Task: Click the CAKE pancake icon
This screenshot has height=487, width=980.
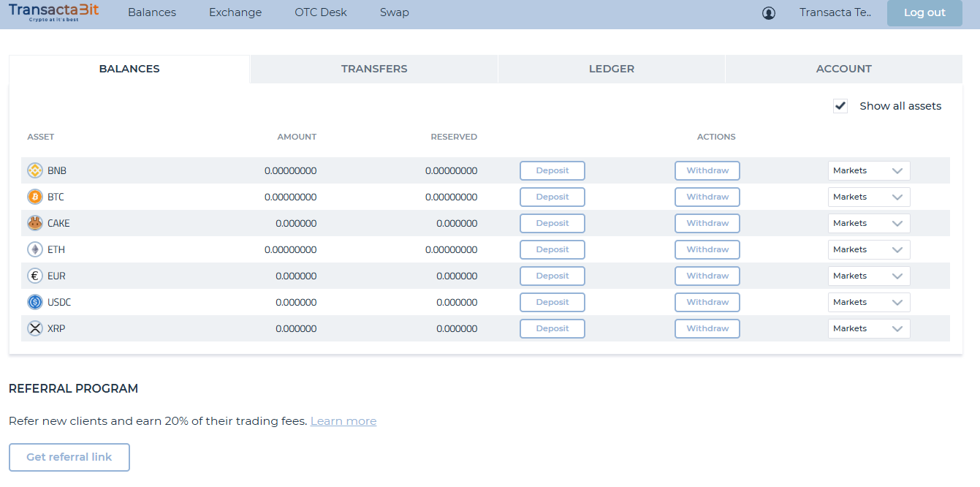Action: [x=35, y=223]
